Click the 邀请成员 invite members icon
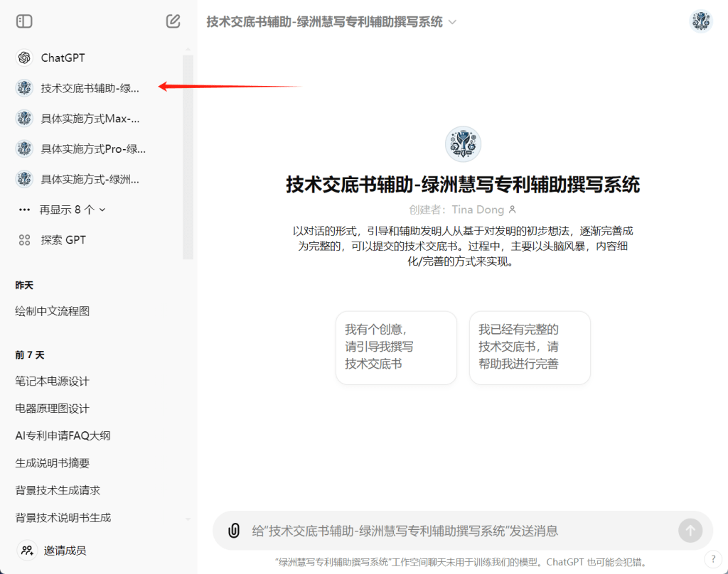 (x=27, y=550)
